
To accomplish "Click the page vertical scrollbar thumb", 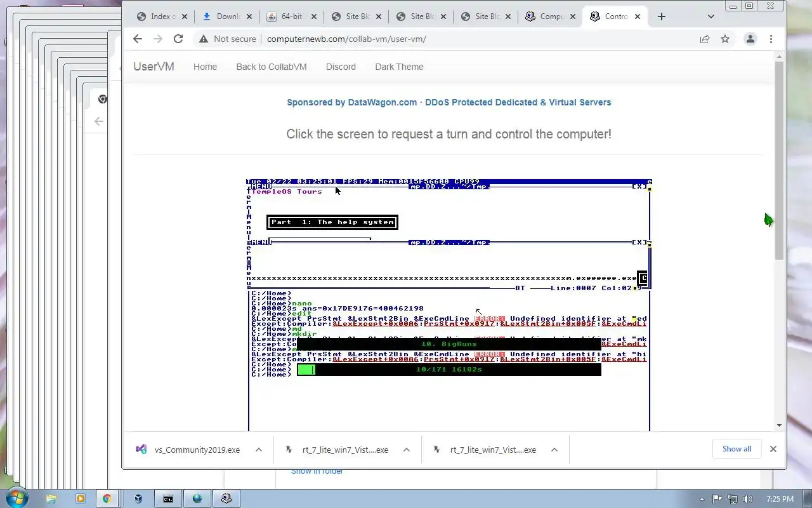I will click(779, 160).
